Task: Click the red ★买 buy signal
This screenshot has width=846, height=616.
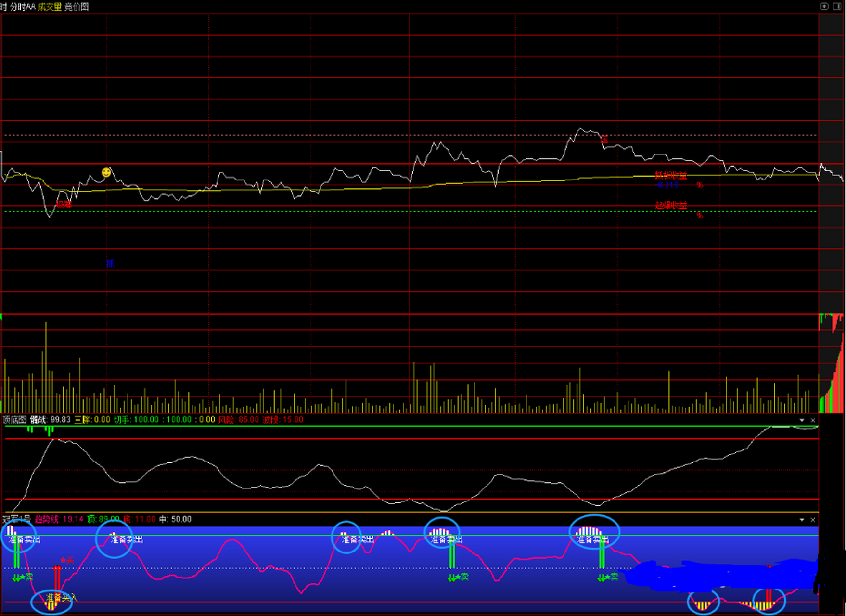Action: coord(67,560)
